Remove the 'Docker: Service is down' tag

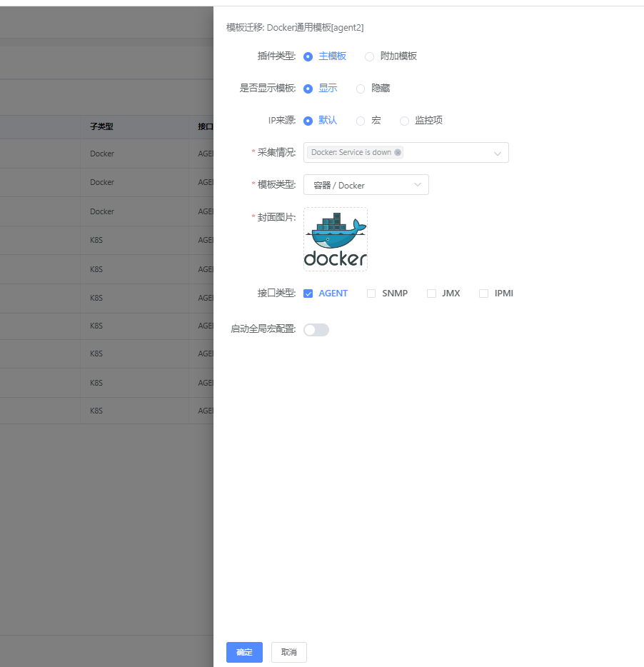tap(397, 152)
